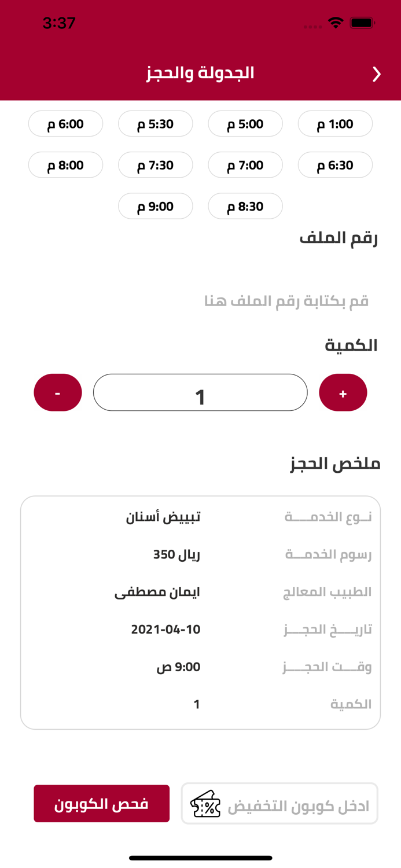Select the 5:00 م time chip
The height and width of the screenshot is (868, 401).
pyautogui.click(x=245, y=123)
